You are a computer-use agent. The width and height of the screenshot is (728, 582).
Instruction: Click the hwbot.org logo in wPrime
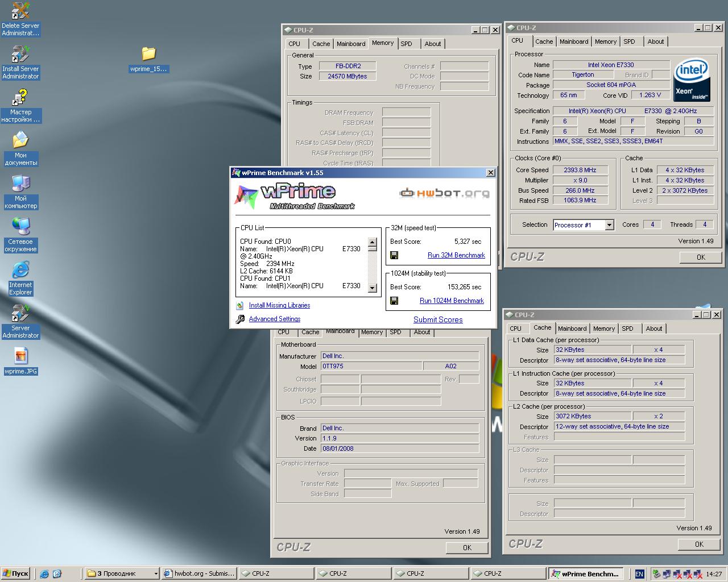click(x=444, y=193)
